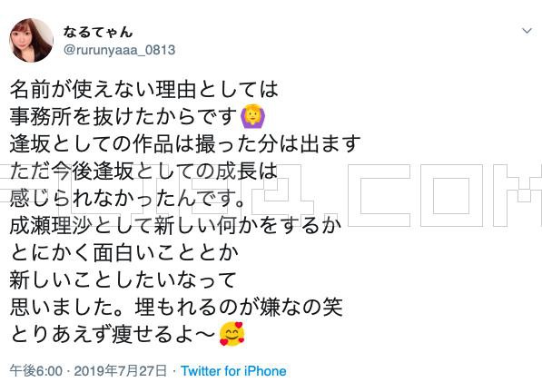Click the phrase 埋もれるのが嫌なの笑
This screenshot has width=542, height=392.
click(x=239, y=307)
